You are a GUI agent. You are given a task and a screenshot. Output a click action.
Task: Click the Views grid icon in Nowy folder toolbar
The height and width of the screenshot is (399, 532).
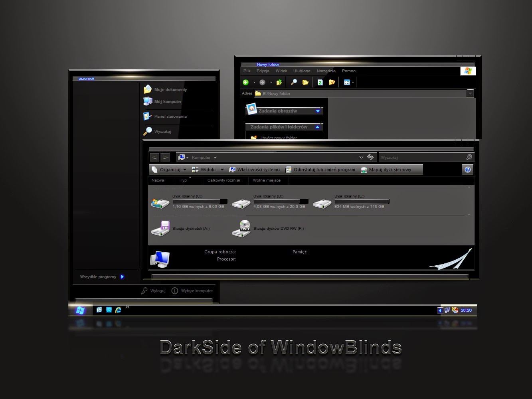pos(347,82)
